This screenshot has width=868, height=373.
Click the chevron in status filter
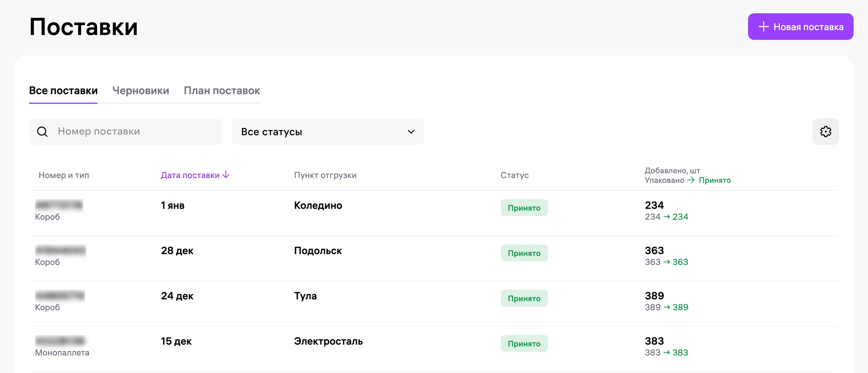point(411,132)
